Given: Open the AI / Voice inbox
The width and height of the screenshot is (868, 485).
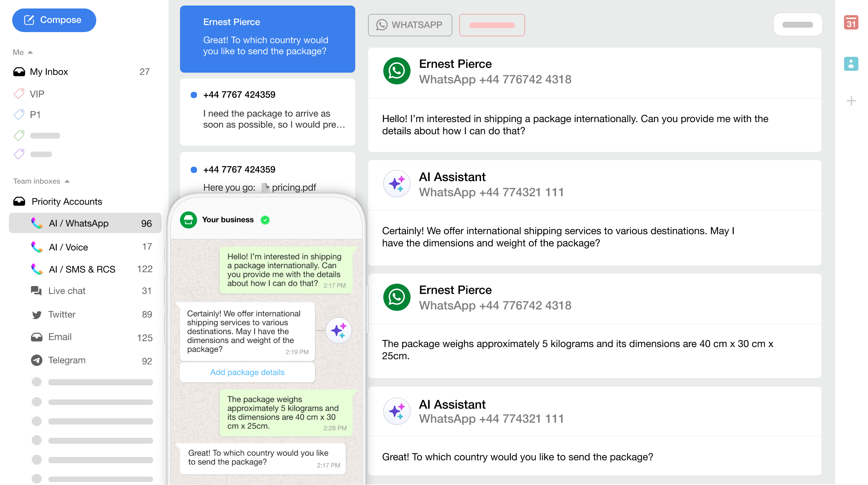Looking at the screenshot, I should (68, 247).
